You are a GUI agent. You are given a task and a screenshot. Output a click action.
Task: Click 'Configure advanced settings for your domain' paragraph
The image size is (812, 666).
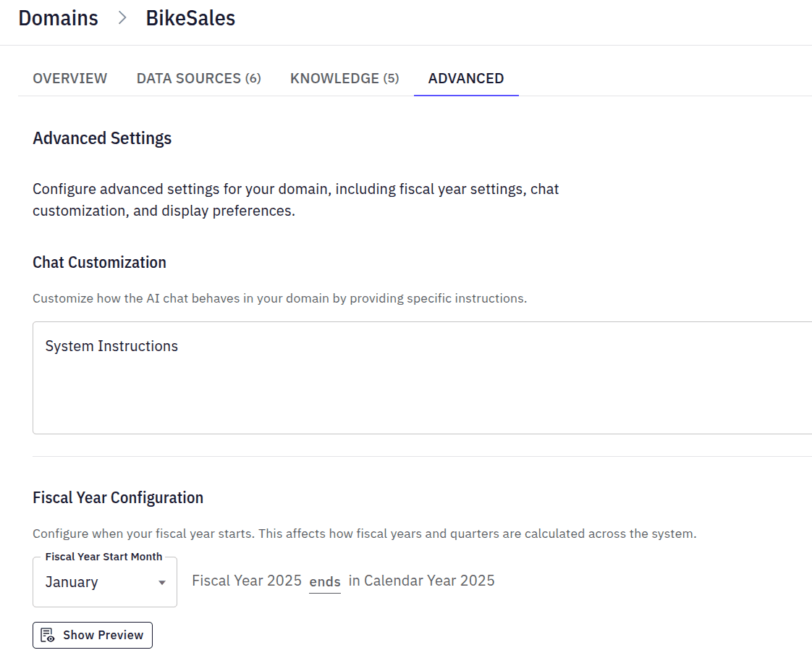pyautogui.click(x=296, y=200)
